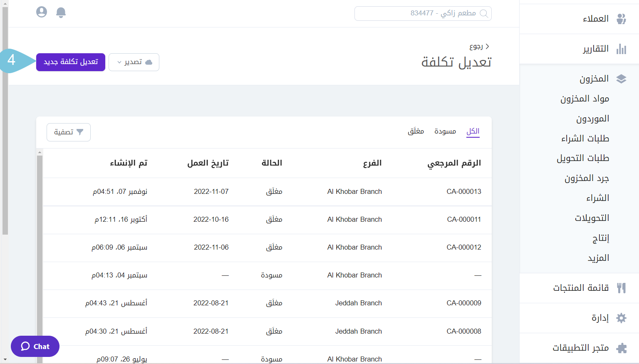Expand المزيد in inventory submenu
This screenshot has height=364, width=639.
(x=598, y=258)
